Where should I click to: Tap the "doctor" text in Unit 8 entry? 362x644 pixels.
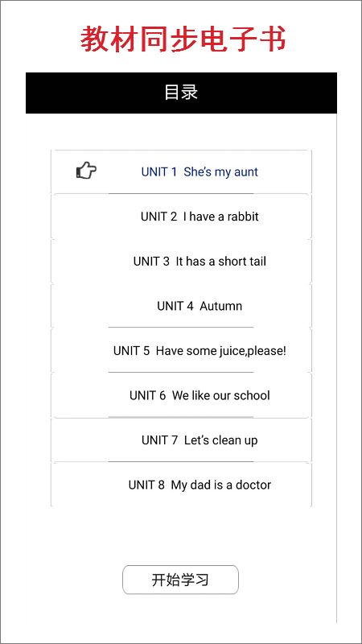[253, 485]
